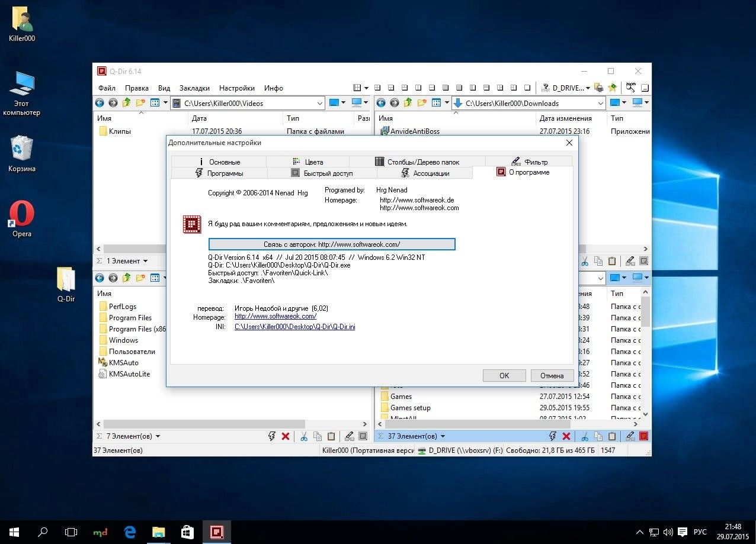Open the D_DRIVE drive dropdown in toolbar
The height and width of the screenshot is (544, 756).
pos(588,88)
